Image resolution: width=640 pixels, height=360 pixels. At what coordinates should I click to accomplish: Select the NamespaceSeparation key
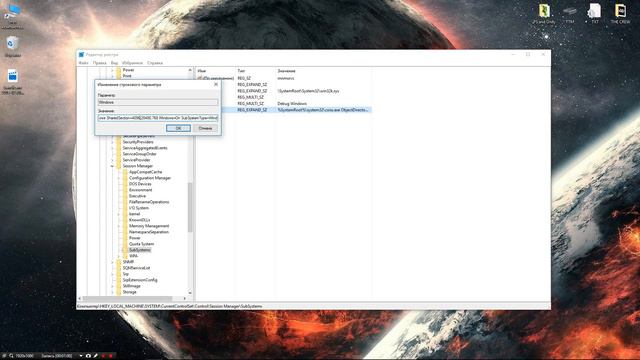(x=149, y=232)
